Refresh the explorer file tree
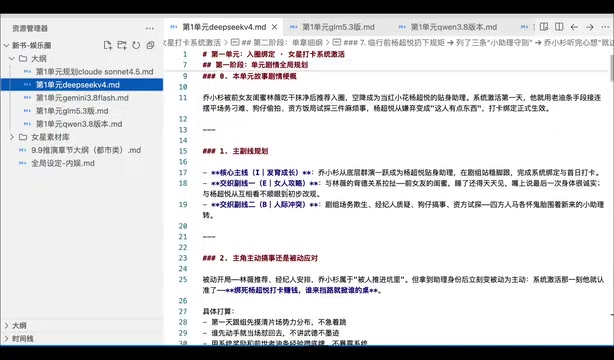This screenshot has width=614, height=360. coord(136,45)
